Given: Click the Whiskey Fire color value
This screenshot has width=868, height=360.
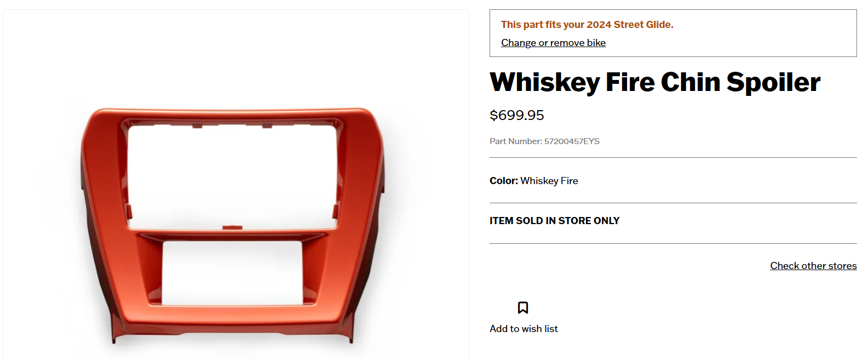Looking at the screenshot, I should pos(549,181).
